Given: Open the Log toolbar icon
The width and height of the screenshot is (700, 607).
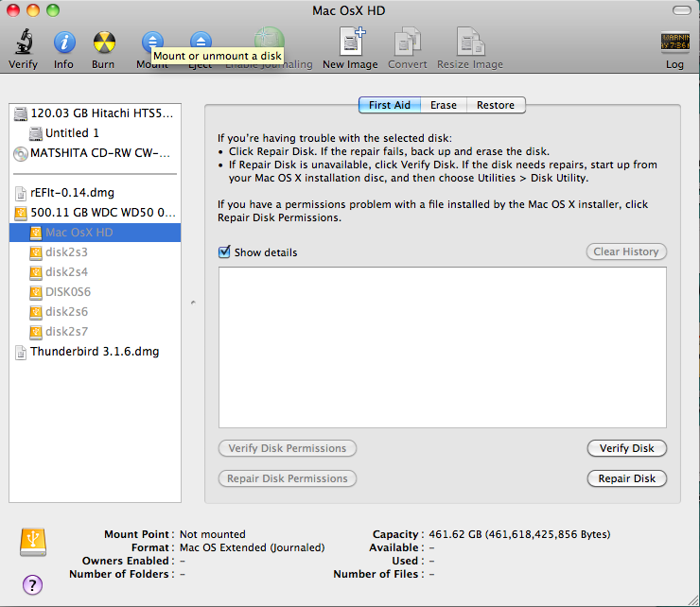Looking at the screenshot, I should click(x=674, y=43).
